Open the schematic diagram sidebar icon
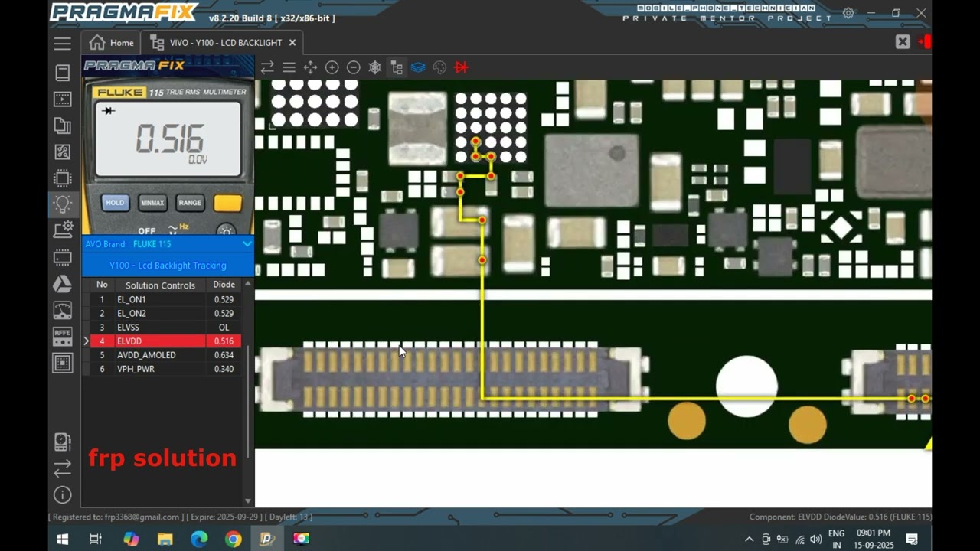 pyautogui.click(x=63, y=153)
